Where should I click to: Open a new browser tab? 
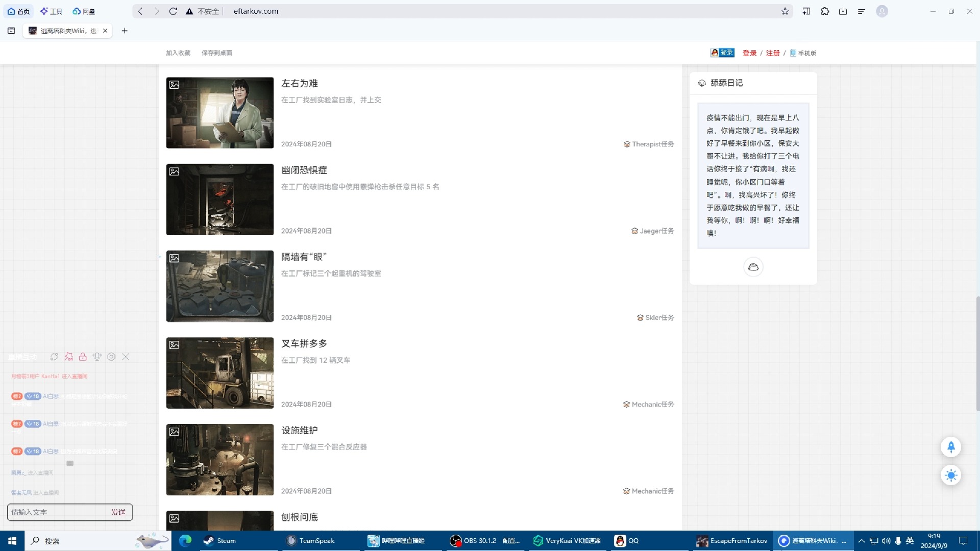pos(125,31)
